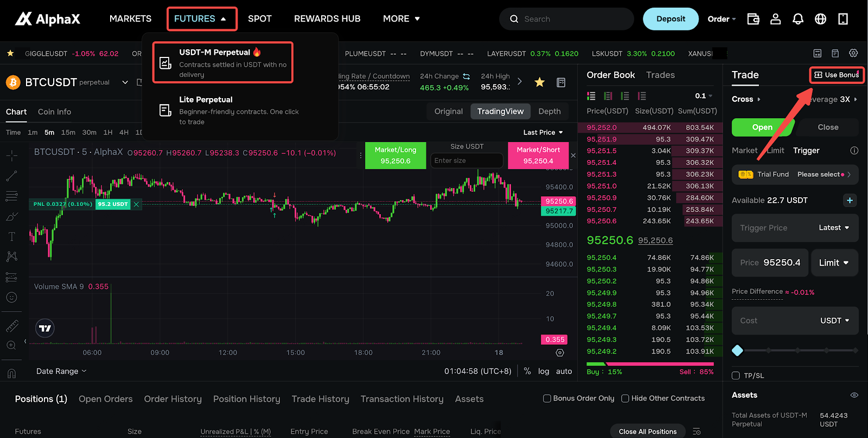
Task: Select the Fibonacci lines tool
Action: 11,196
